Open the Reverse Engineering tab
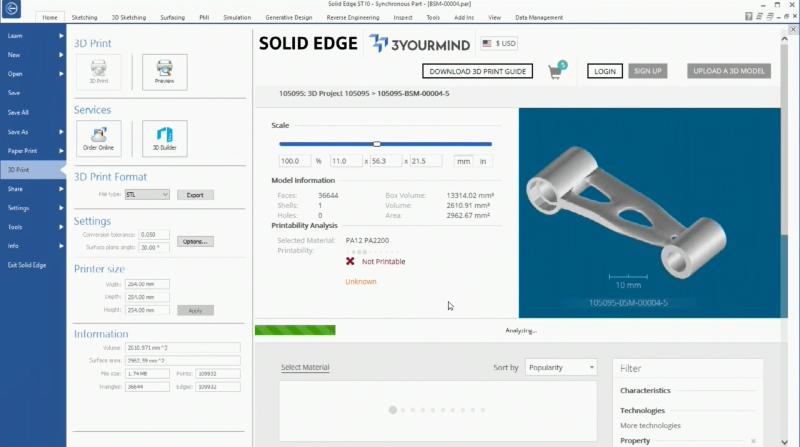This screenshot has width=800, height=447. pyautogui.click(x=353, y=17)
